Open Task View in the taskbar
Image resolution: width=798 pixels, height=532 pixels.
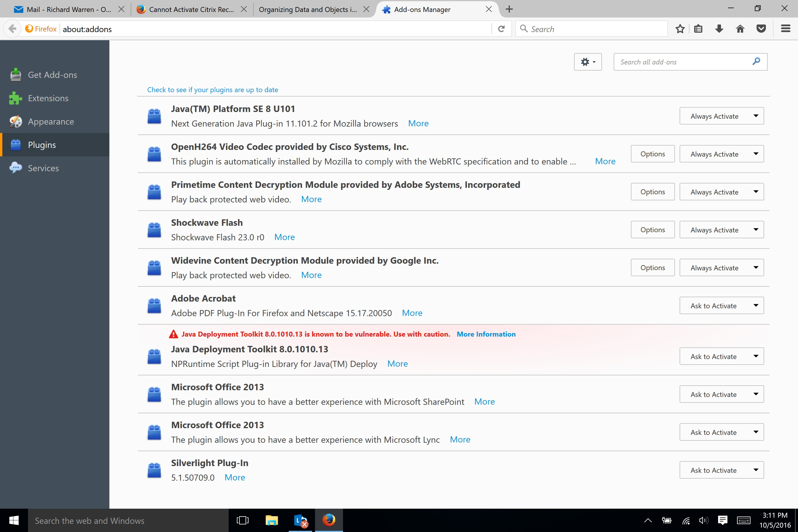[242, 520]
